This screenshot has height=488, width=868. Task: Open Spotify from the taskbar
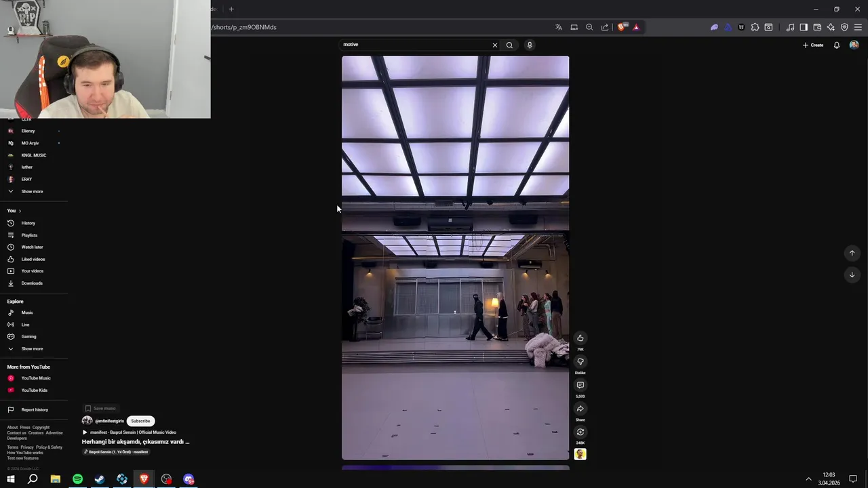[x=77, y=479]
